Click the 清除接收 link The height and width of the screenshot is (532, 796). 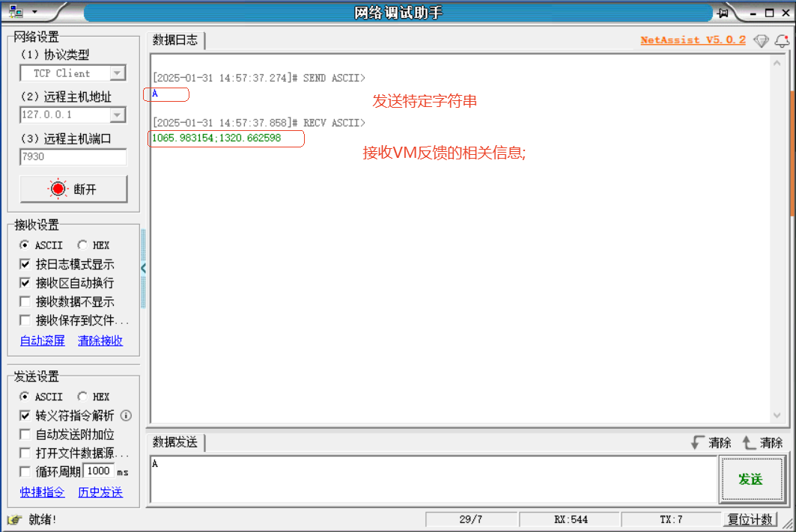100,340
